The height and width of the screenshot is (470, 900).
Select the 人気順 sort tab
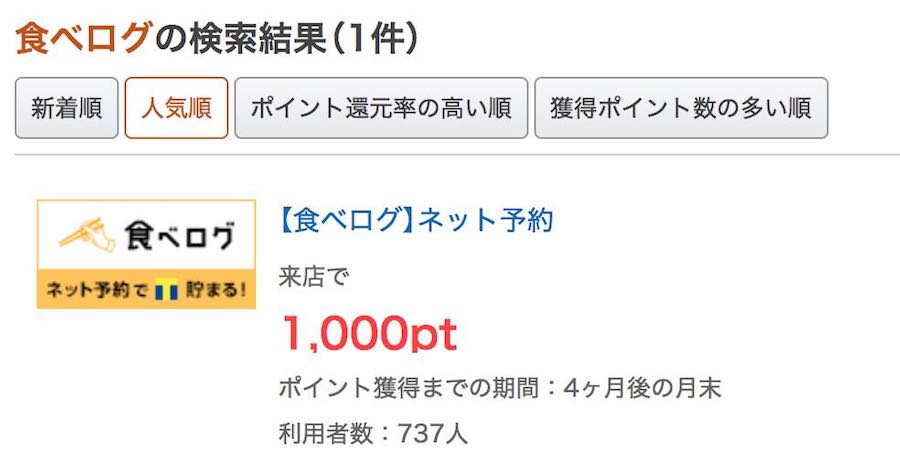[x=176, y=108]
